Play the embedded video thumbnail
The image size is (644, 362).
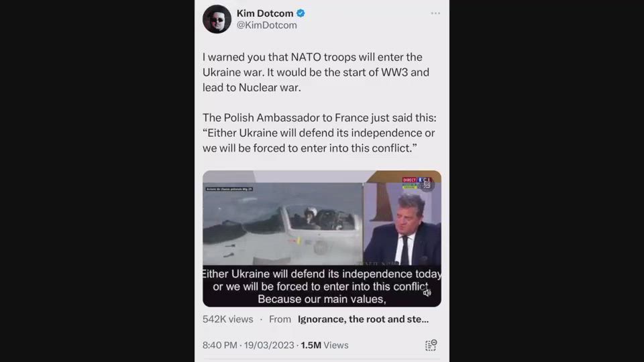tap(321, 239)
